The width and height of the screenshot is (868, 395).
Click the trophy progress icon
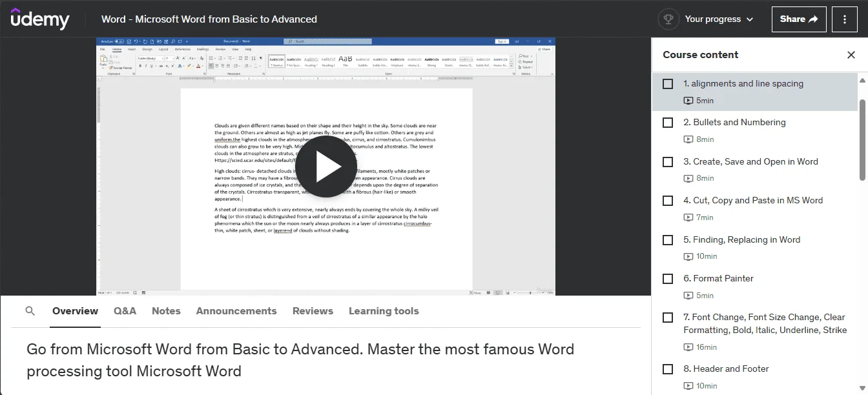(668, 19)
